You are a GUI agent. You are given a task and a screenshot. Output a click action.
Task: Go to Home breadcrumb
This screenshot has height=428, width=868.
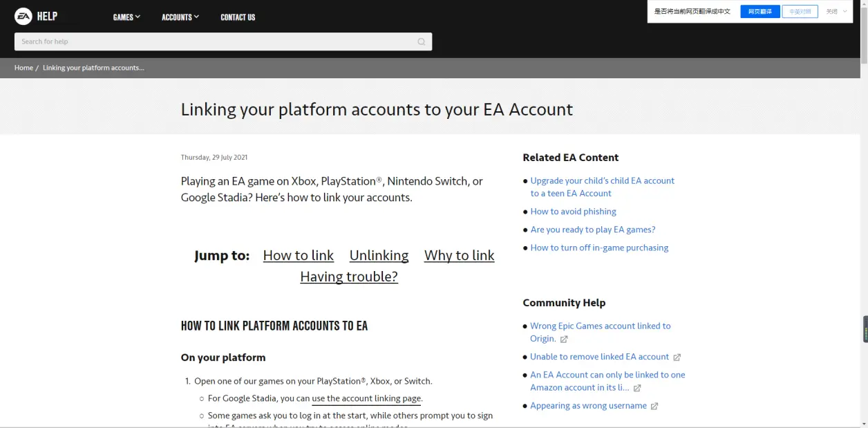pyautogui.click(x=23, y=68)
